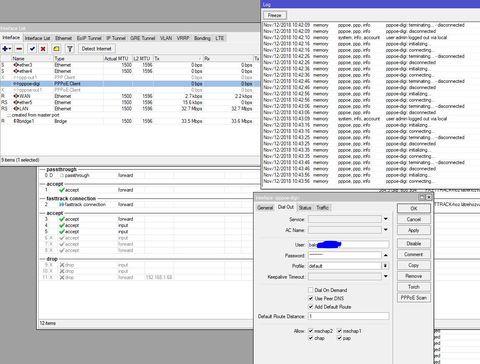This screenshot has height=364, width=480.
Task: Click the red minus Remove icon
Action: [19, 49]
